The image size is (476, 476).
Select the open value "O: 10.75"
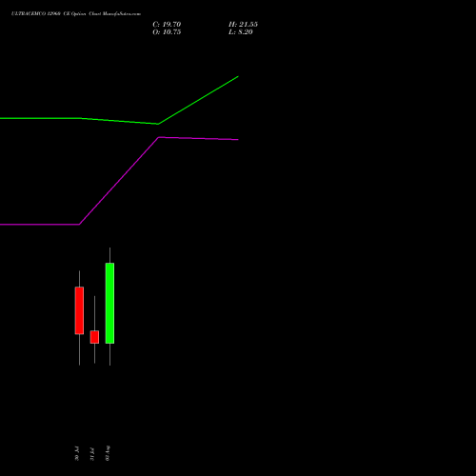(x=167, y=32)
